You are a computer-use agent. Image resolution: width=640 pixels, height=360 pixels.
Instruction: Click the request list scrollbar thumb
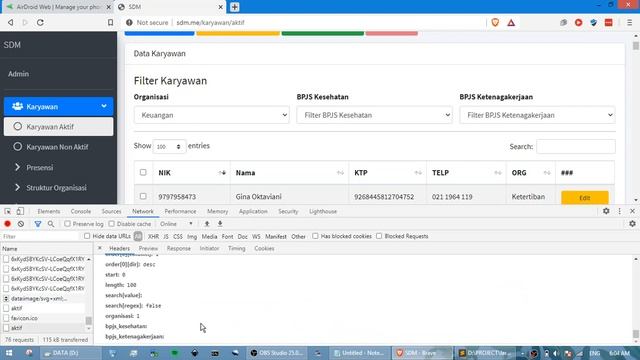pyautogui.click(x=89, y=320)
